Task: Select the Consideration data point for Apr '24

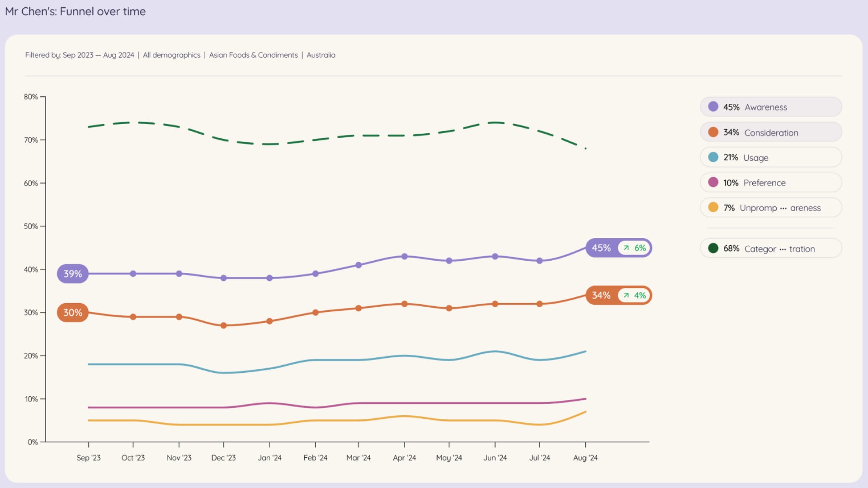Action: point(405,304)
